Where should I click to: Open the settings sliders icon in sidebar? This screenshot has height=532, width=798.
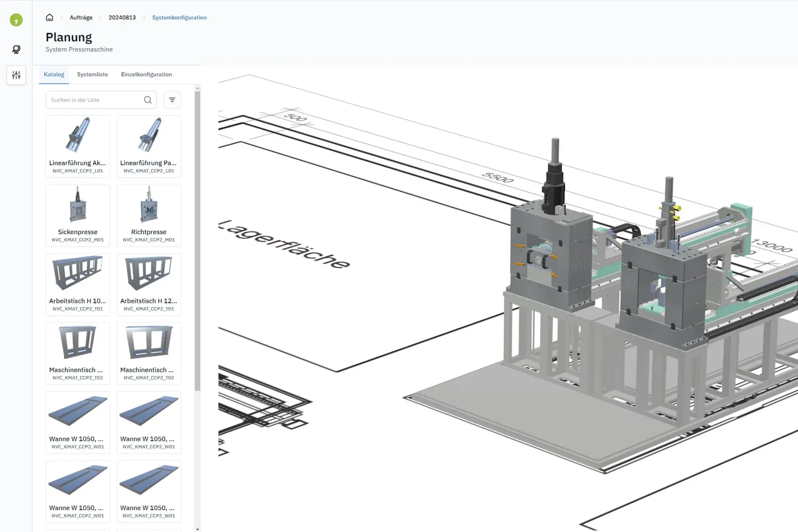(16, 75)
